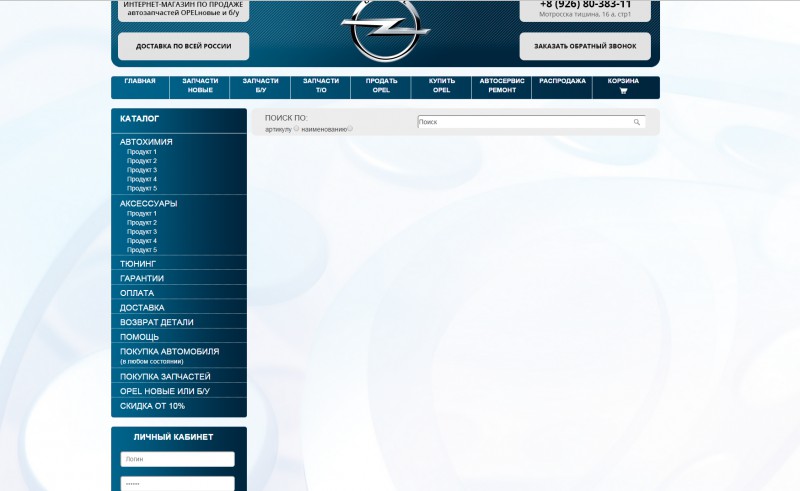800x491 pixels.
Task: Open Запчасти Т/О in the navigation
Action: click(x=321, y=86)
